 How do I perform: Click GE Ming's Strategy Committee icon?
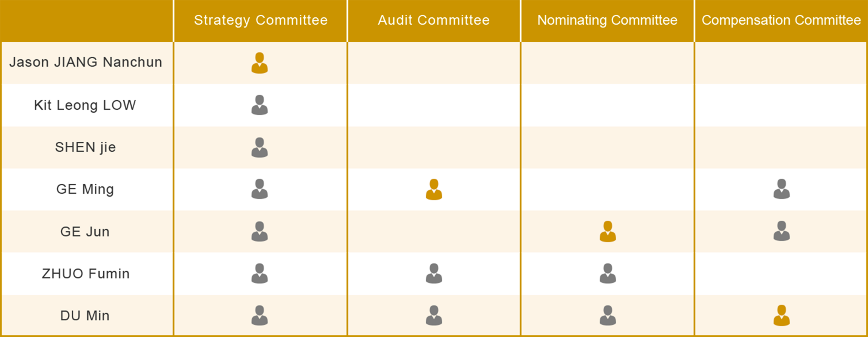coord(260,189)
